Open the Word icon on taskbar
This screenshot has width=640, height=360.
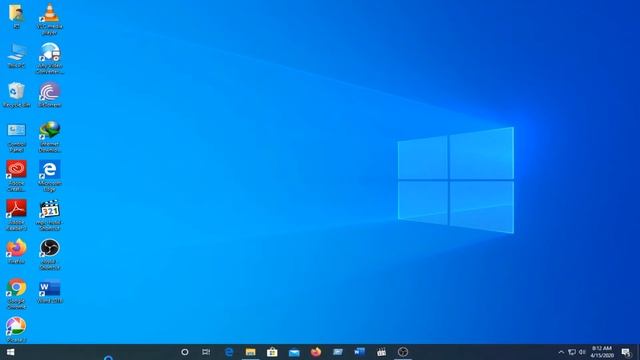click(359, 352)
